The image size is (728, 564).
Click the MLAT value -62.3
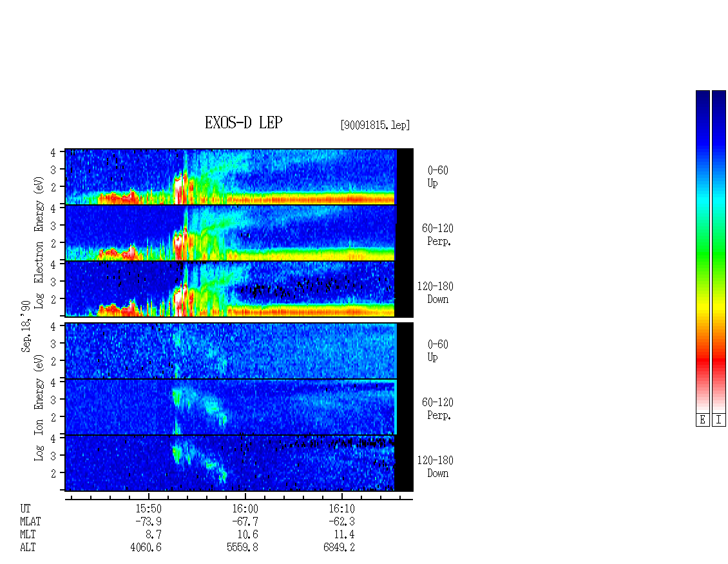tap(341, 521)
